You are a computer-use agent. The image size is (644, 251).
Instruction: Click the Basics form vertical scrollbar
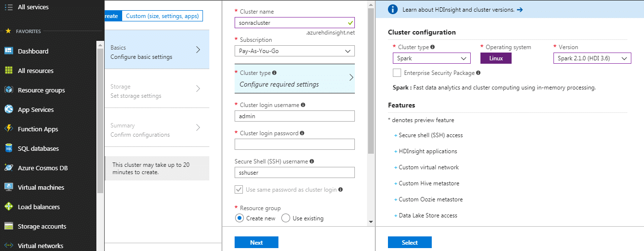[370, 80]
